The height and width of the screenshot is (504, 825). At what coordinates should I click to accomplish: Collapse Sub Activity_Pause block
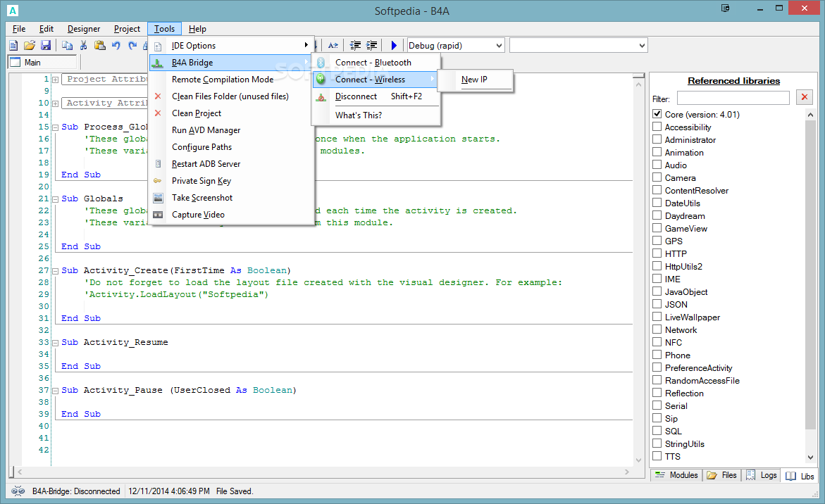click(x=55, y=391)
